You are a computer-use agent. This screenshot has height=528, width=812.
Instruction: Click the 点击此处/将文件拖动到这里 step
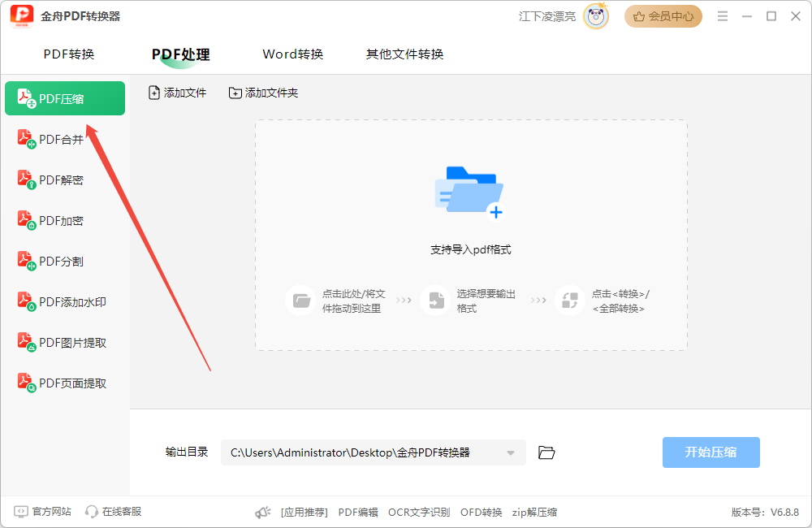(336, 301)
